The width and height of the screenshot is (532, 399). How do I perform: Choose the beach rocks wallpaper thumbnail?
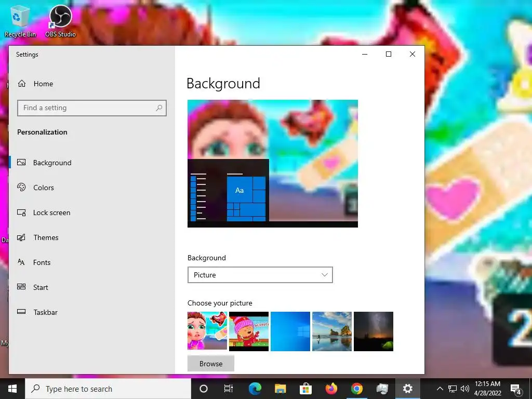point(332,331)
